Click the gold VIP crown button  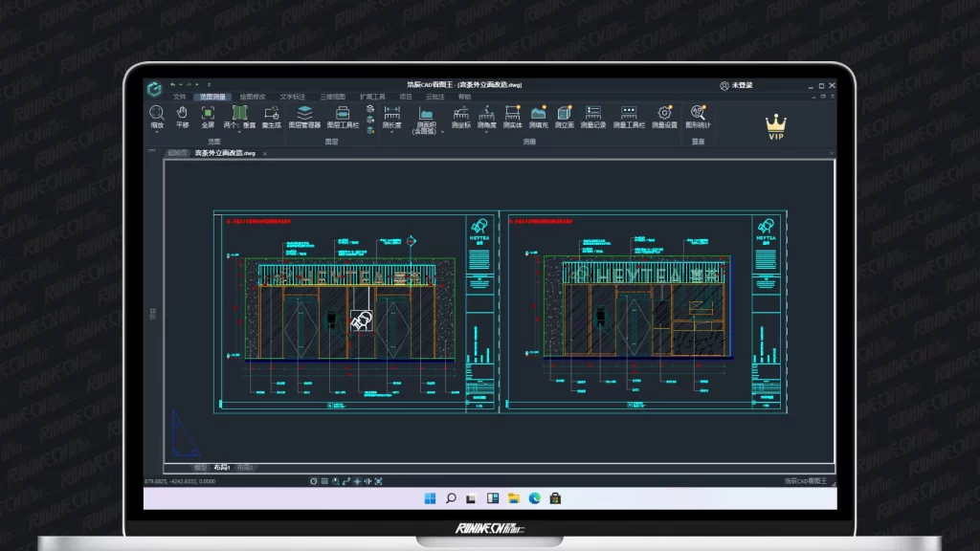(775, 125)
